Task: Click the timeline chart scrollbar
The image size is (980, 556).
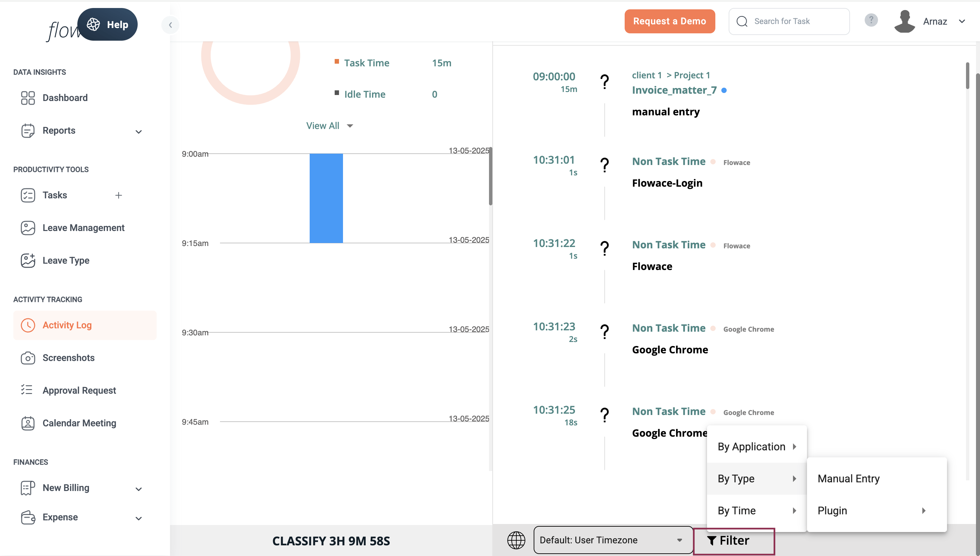Action: pos(491,176)
